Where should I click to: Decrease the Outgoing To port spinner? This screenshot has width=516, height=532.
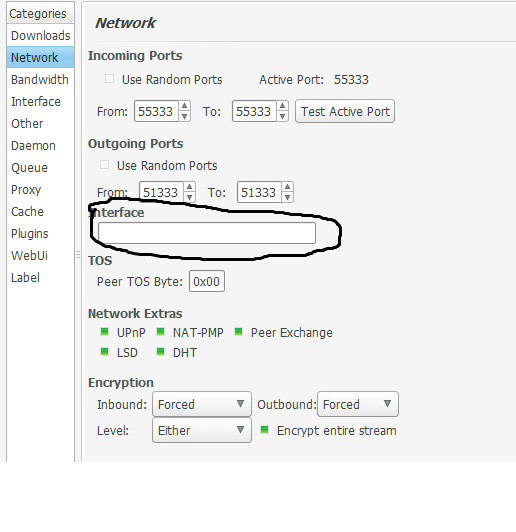click(287, 197)
